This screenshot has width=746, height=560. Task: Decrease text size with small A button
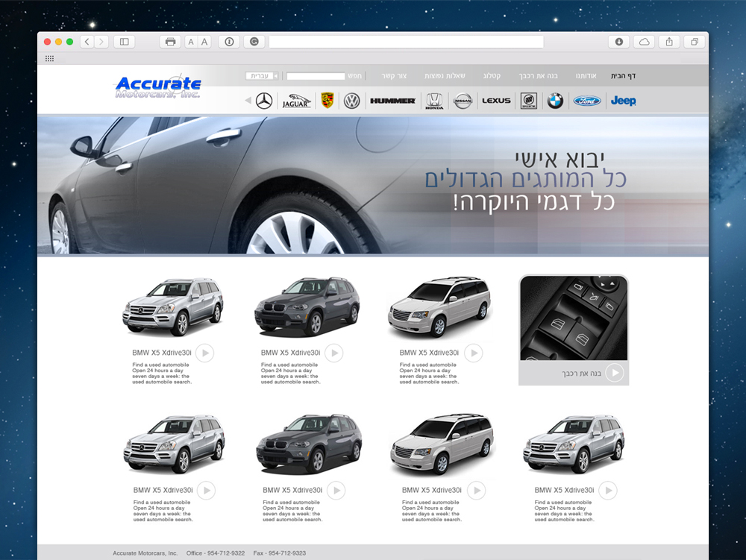pyautogui.click(x=191, y=42)
